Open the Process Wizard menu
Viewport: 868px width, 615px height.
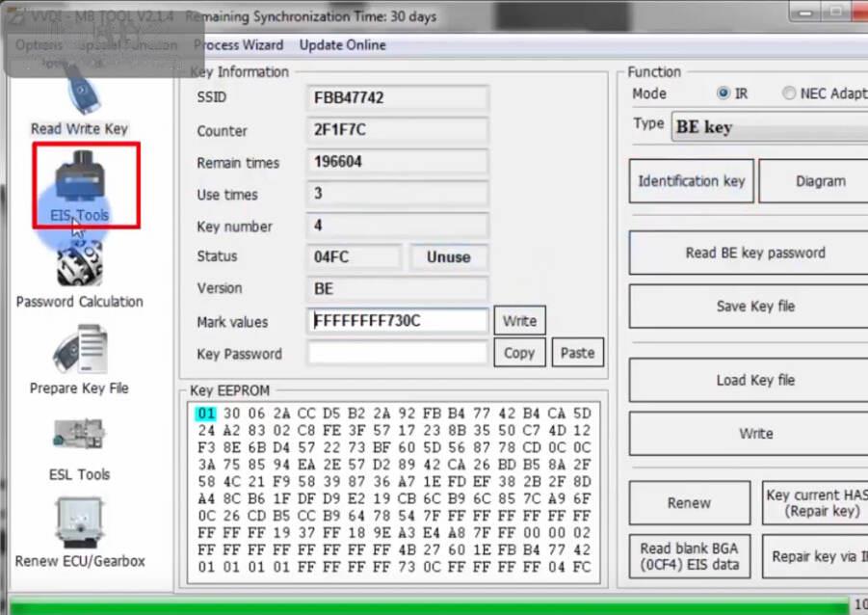(x=239, y=45)
